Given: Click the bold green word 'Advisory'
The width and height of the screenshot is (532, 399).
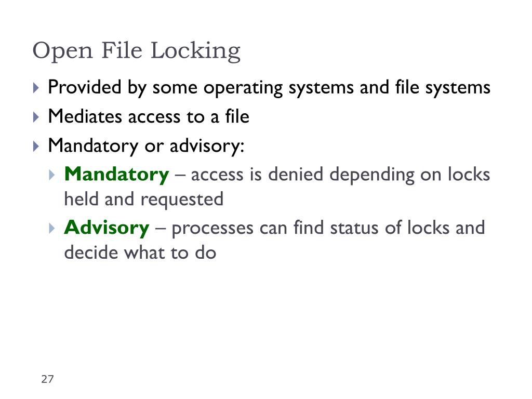Looking at the screenshot, I should (107, 228).
